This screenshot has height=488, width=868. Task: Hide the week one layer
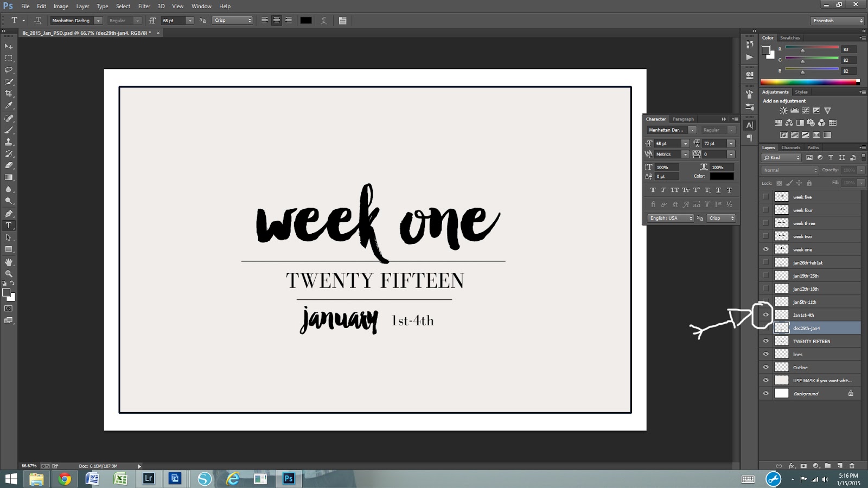click(766, 249)
